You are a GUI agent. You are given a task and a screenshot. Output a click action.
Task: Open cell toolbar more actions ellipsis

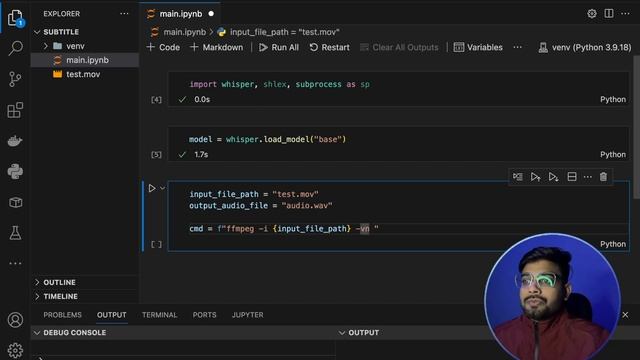pyautogui.click(x=588, y=177)
